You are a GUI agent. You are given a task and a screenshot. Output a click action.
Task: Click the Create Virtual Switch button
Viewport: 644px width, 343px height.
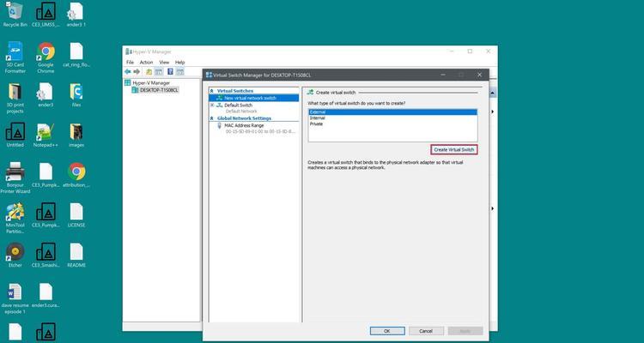coord(453,149)
